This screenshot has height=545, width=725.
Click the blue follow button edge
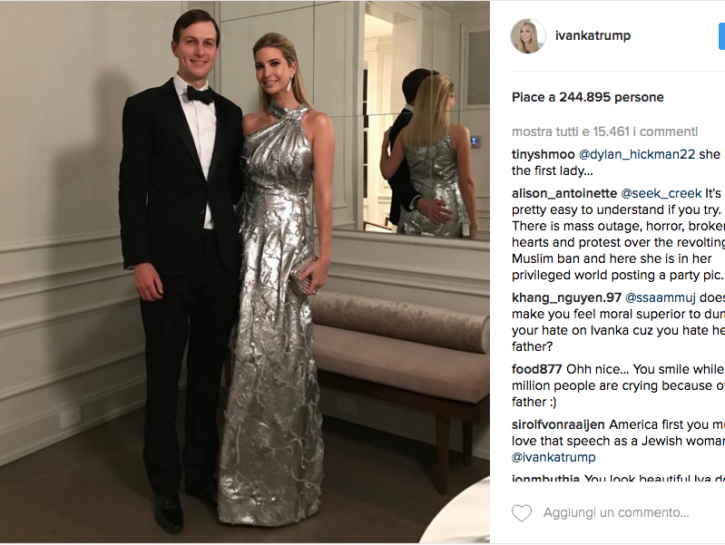(722, 36)
